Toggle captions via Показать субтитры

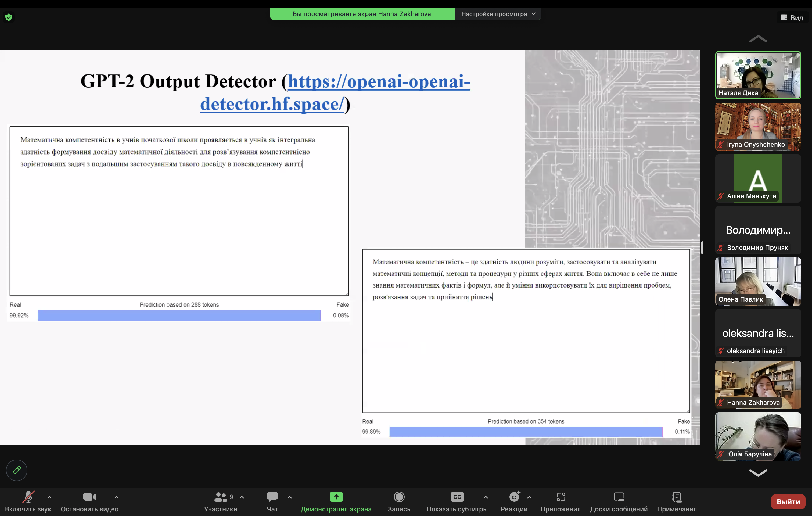coord(457,497)
